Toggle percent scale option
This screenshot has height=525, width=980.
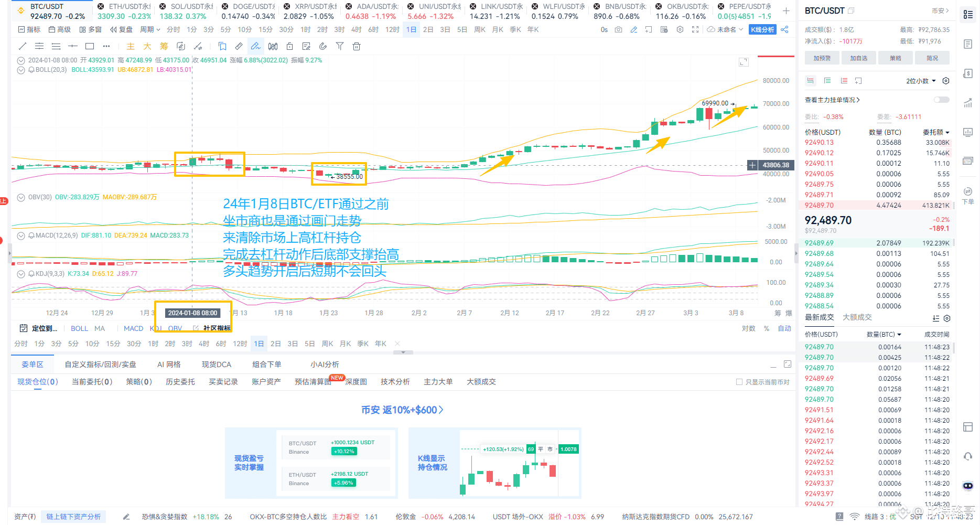pyautogui.click(x=767, y=328)
